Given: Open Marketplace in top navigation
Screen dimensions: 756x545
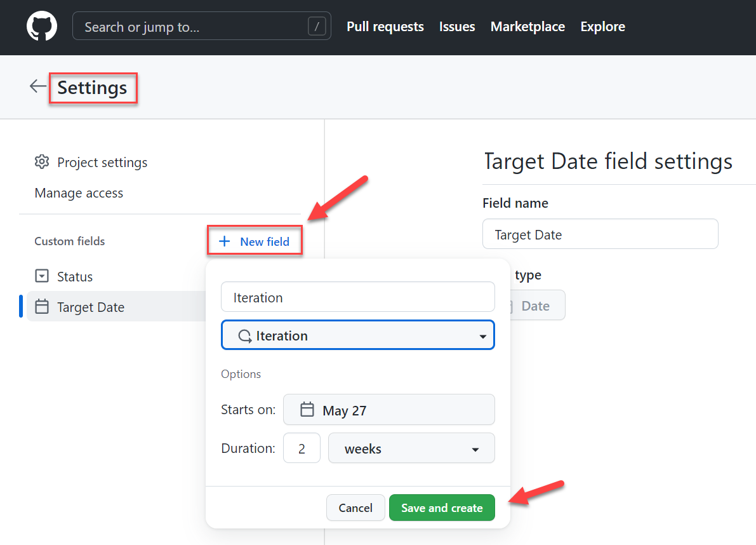Looking at the screenshot, I should pyautogui.click(x=527, y=27).
